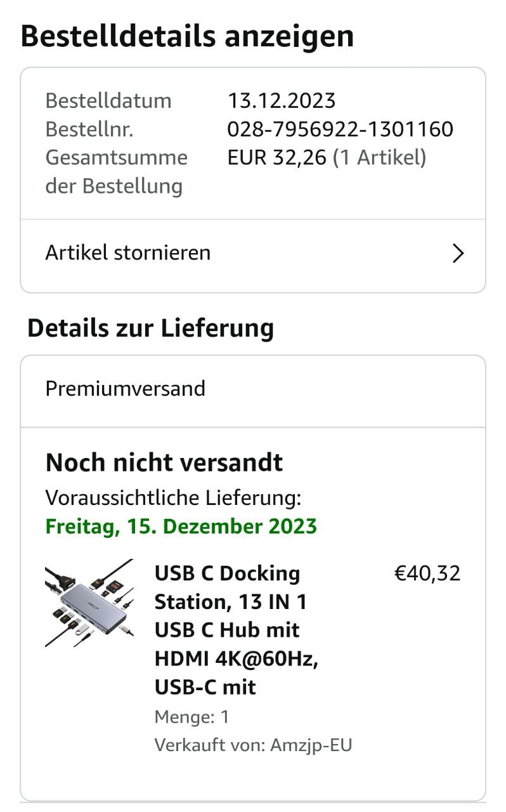Click the Menge: 1 quantity text

[191, 717]
